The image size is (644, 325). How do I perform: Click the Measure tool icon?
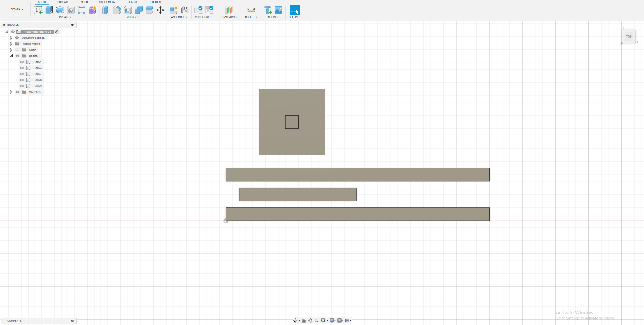(251, 10)
